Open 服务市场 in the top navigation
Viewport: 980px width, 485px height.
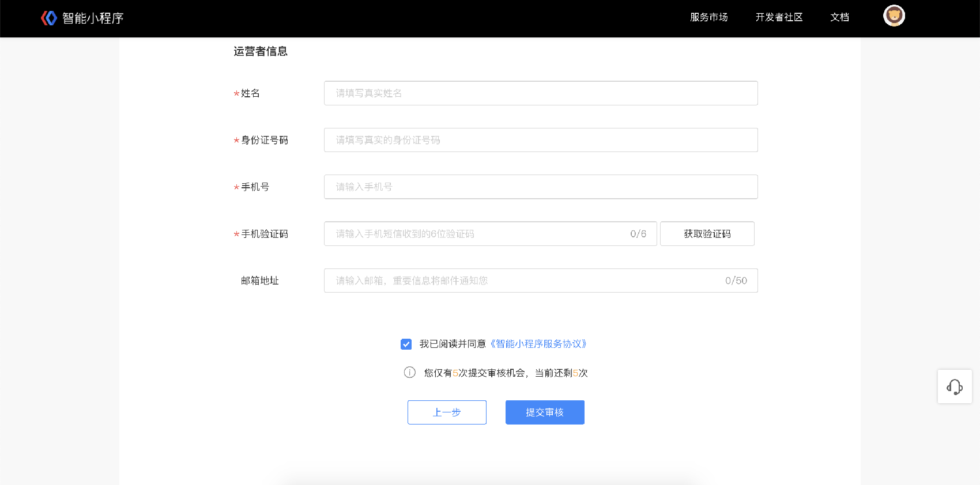(708, 17)
